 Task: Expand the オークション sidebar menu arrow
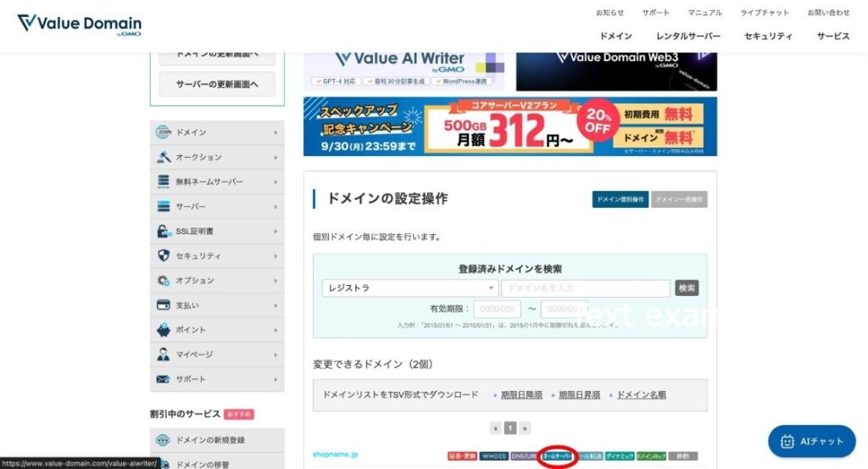click(275, 158)
